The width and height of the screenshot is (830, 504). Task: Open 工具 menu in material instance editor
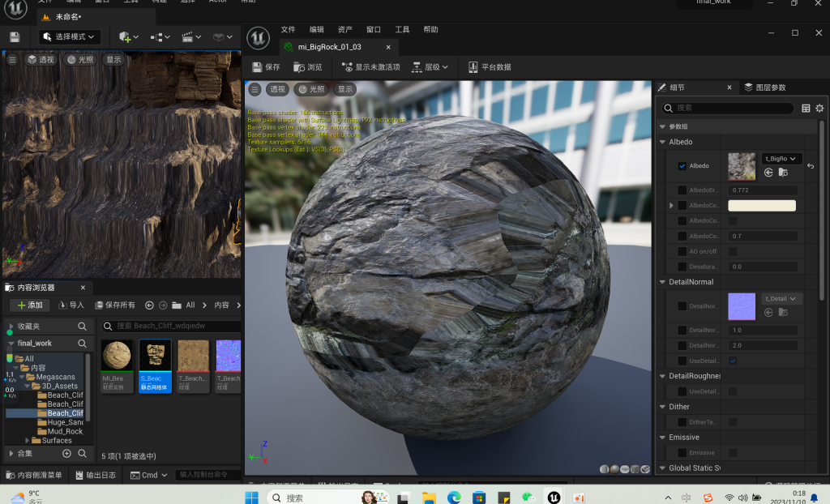[x=402, y=30]
